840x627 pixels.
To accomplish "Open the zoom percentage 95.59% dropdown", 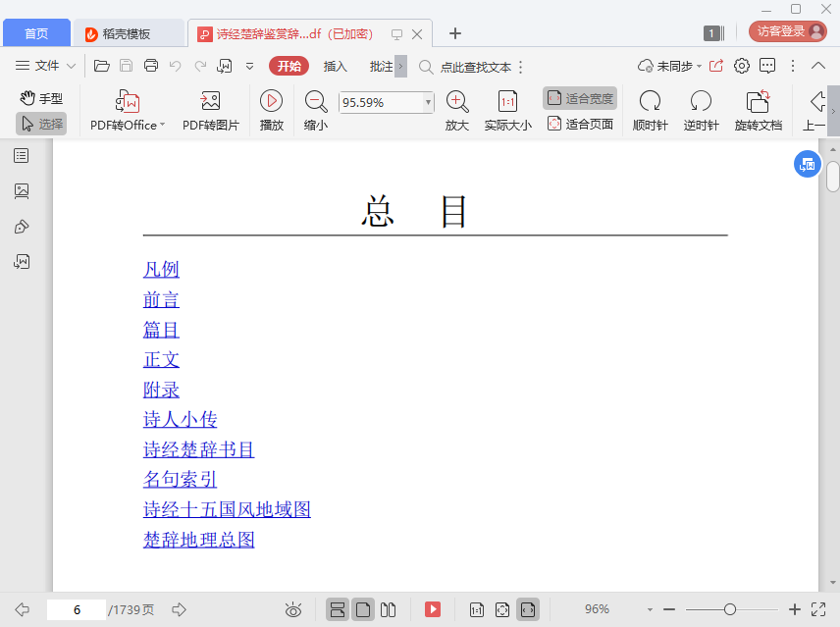I will (428, 102).
